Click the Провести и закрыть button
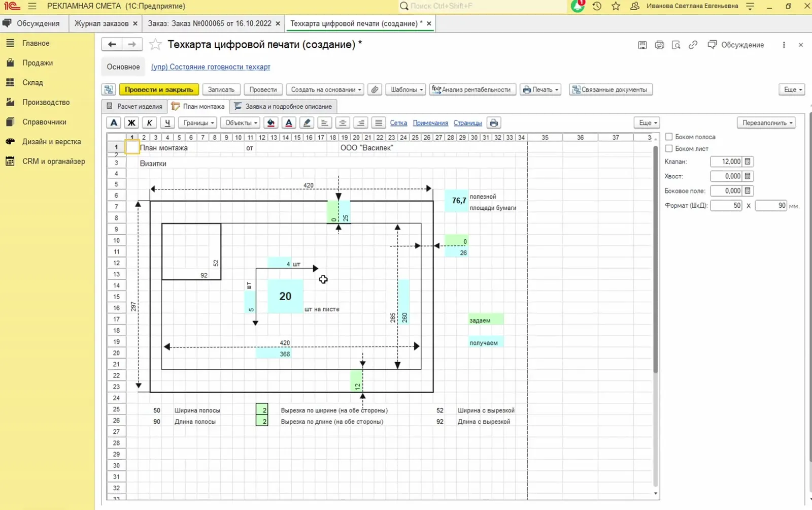The image size is (812, 510). (x=159, y=89)
